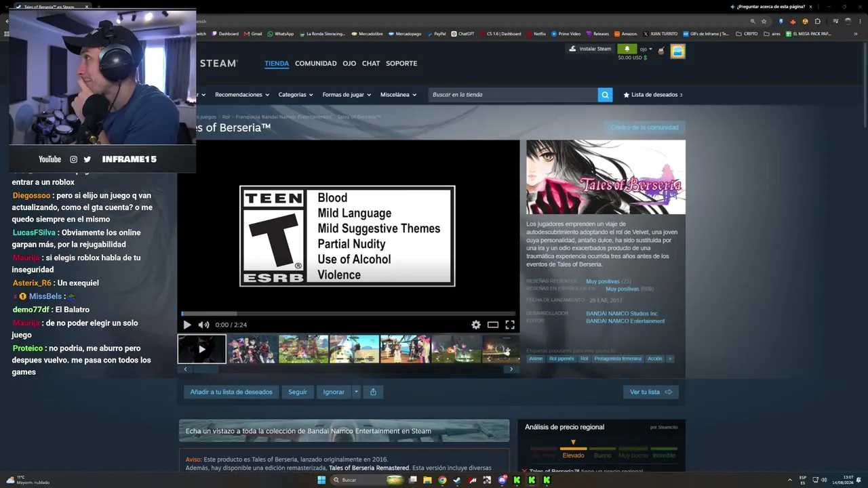Switch to the CHAT tab
Screen dimensions: 868x488
371,64
